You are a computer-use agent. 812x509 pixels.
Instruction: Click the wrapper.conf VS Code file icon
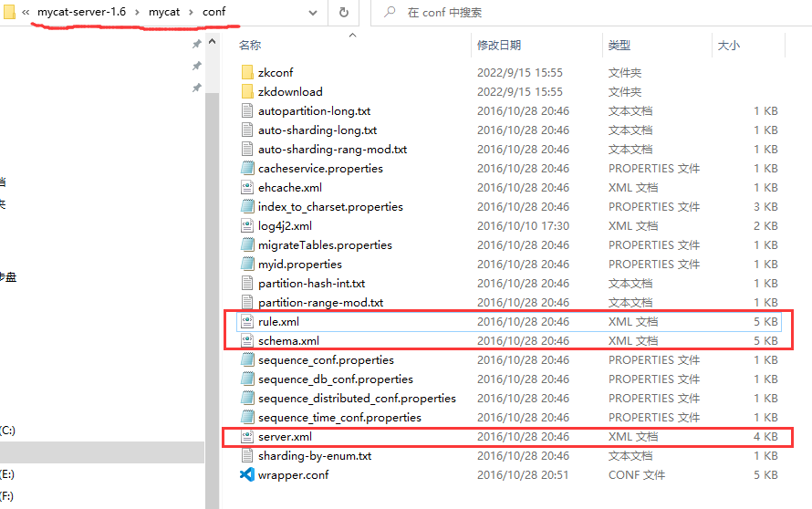click(x=246, y=474)
